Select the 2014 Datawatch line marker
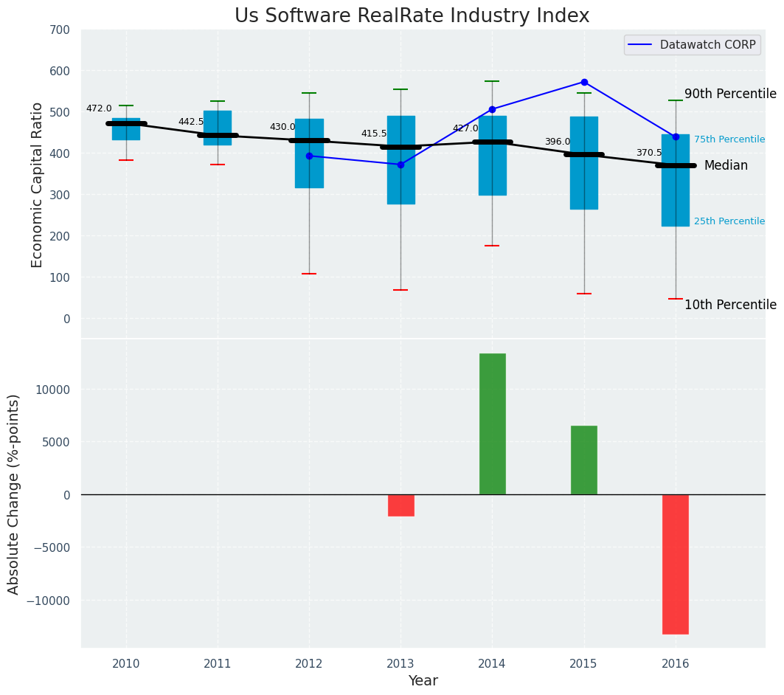Screen dimensions: 784x695 tap(492, 109)
